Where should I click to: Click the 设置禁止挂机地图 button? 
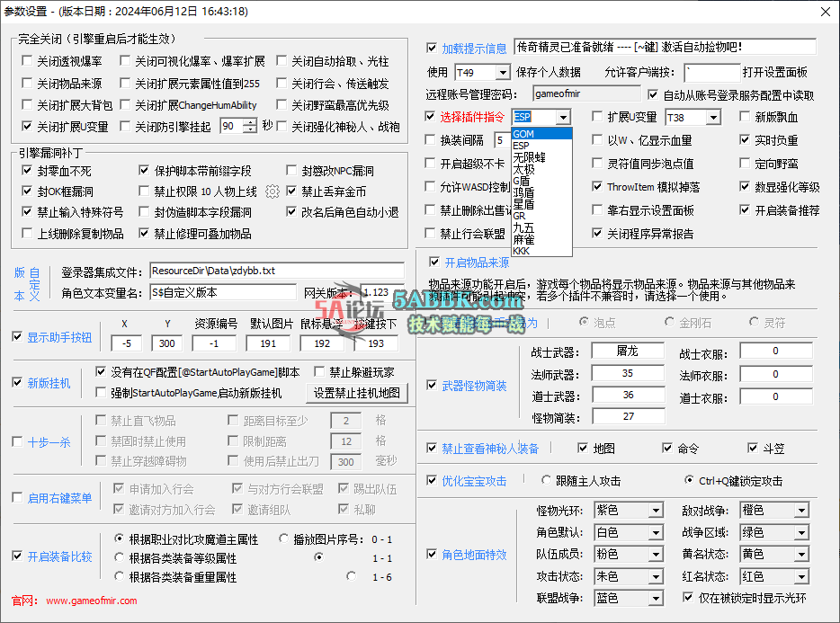tap(359, 393)
